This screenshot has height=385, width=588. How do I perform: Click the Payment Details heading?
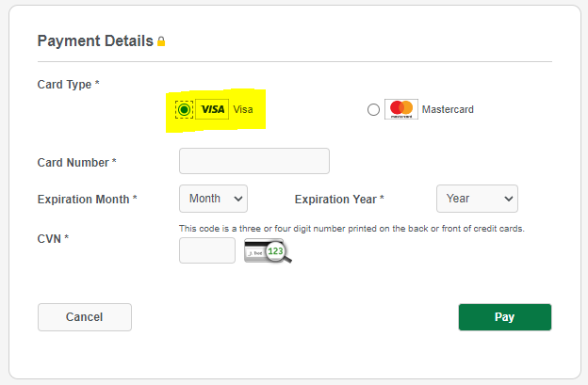coord(94,41)
